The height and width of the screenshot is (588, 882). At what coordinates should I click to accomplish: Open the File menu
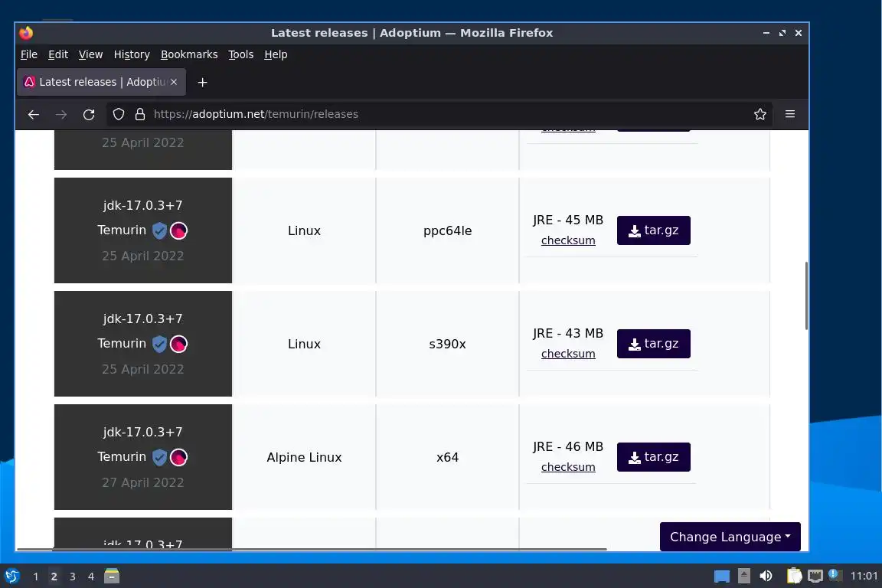pyautogui.click(x=28, y=54)
